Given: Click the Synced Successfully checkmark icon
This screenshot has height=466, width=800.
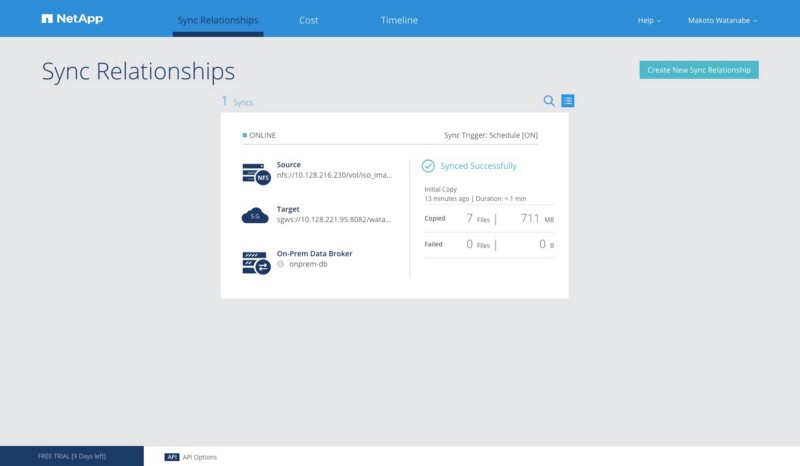Looking at the screenshot, I should 428,166.
